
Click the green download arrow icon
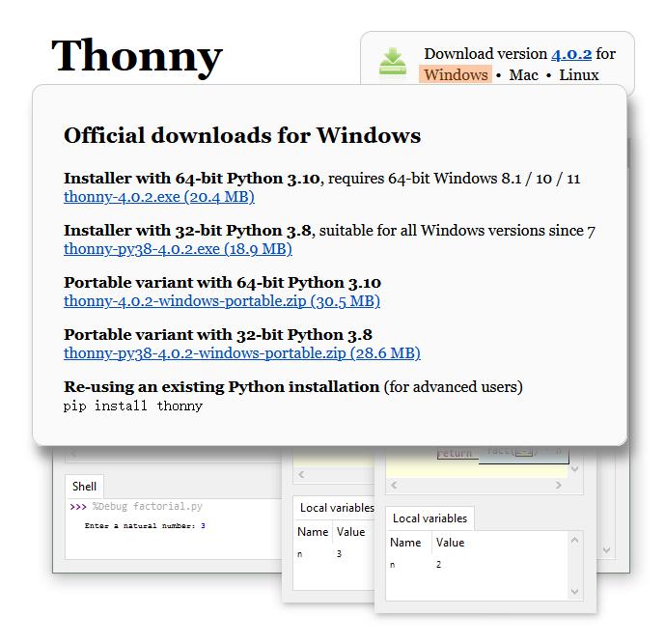click(x=393, y=61)
